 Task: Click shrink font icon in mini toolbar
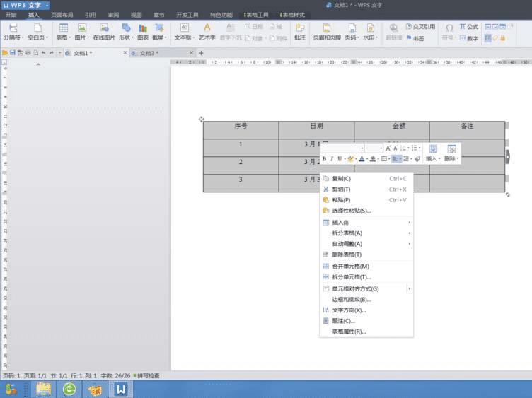[x=395, y=148]
